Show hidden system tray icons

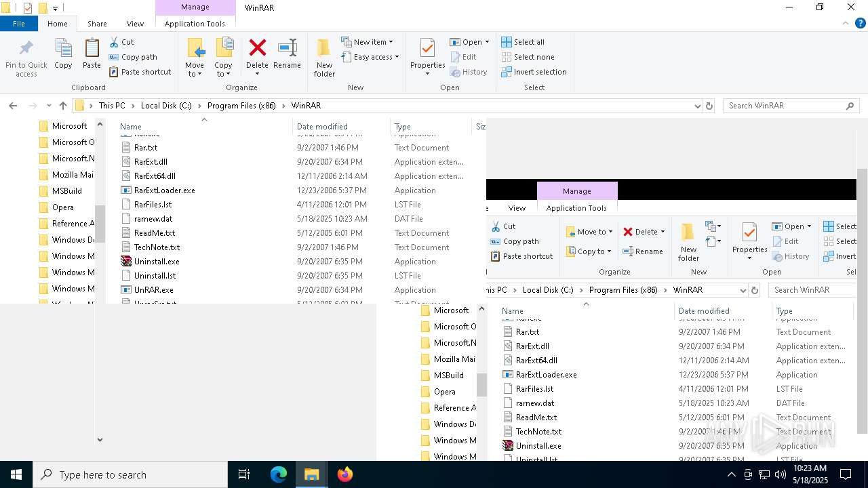(x=731, y=474)
